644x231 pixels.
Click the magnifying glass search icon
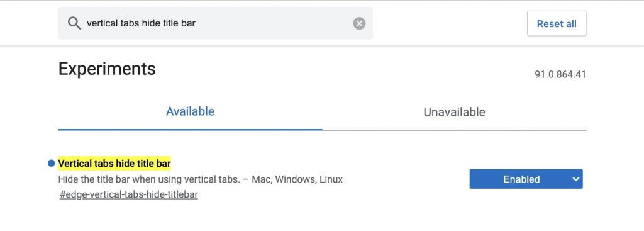point(74,23)
